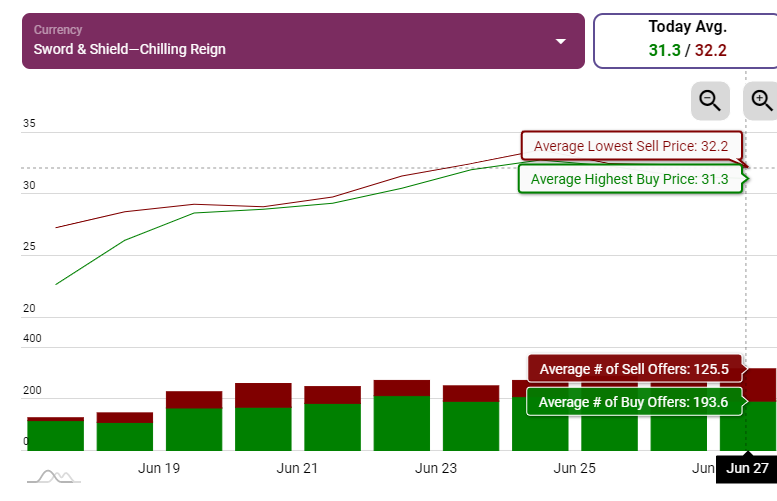Select the highlighted Jun 27 date marker
The width and height of the screenshot is (777, 501).
click(746, 468)
